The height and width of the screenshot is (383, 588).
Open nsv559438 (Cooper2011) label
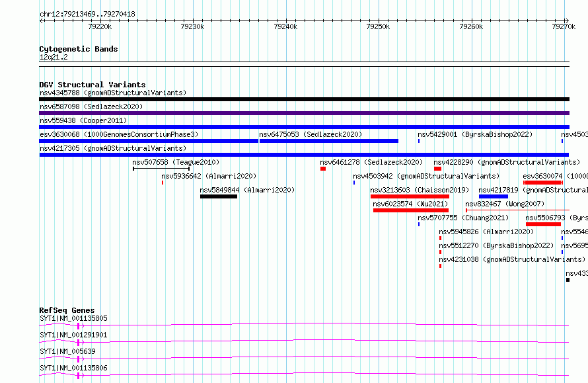[83, 120]
